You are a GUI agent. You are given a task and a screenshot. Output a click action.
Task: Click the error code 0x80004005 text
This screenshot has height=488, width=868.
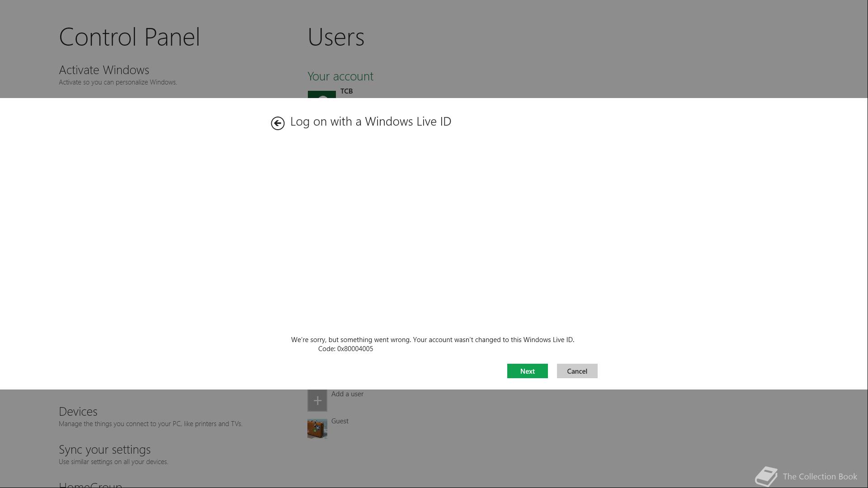click(x=345, y=349)
